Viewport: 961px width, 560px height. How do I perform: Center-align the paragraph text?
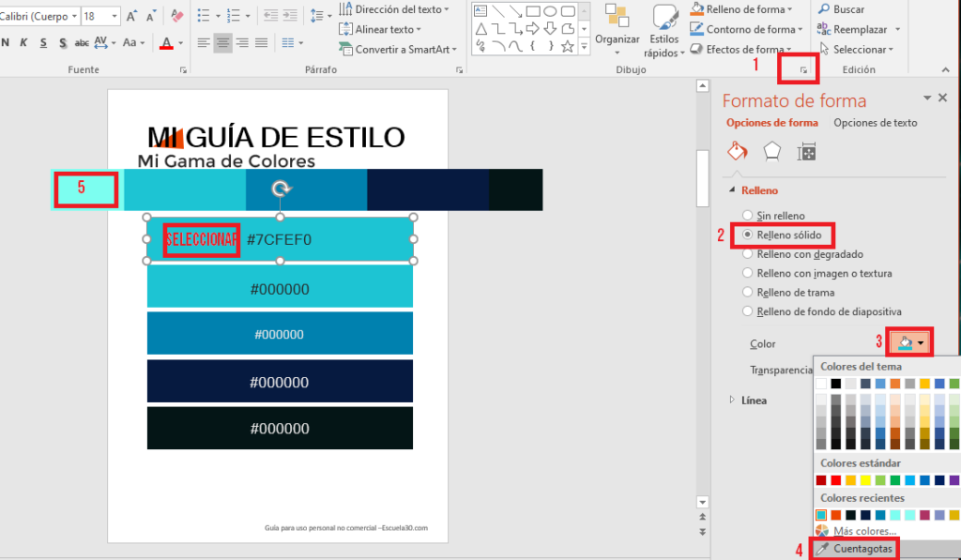pos(222,43)
